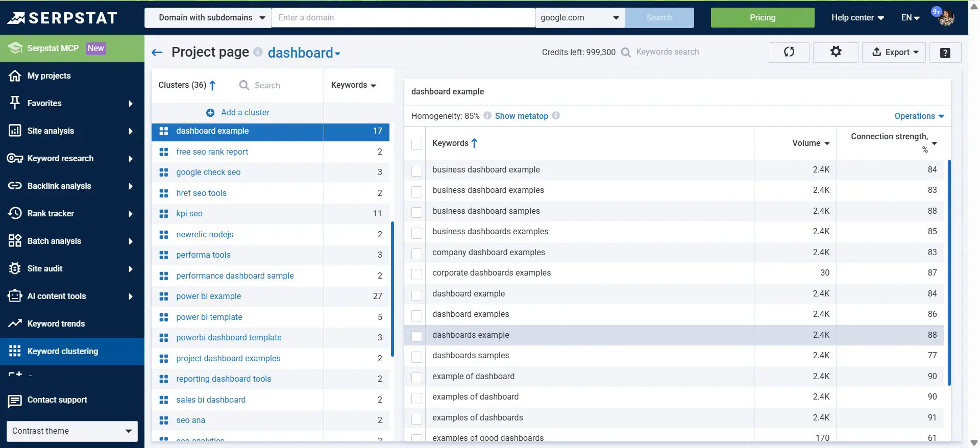Sort by Volume column
980x448 pixels.
pos(811,143)
